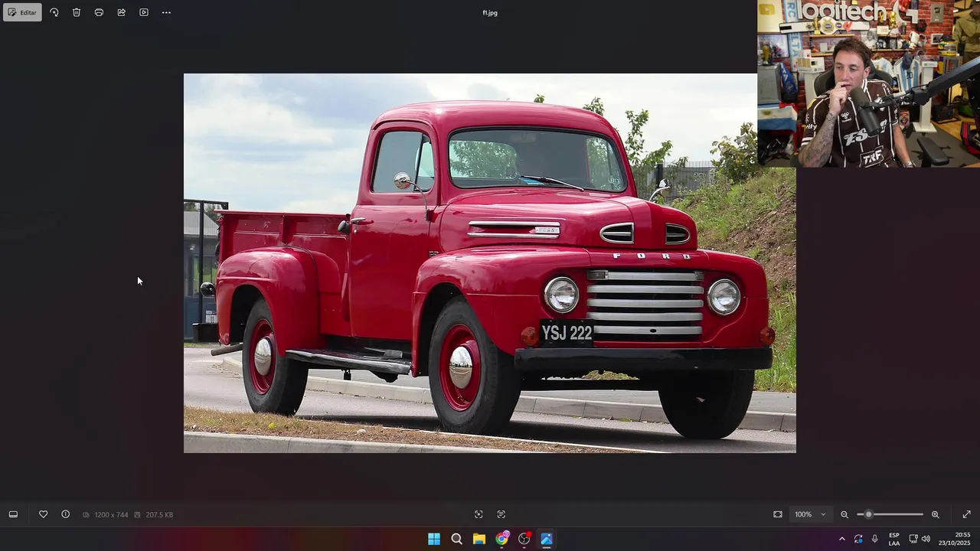980x551 pixels.
Task: Fit image to window with fit icon
Action: point(778,514)
